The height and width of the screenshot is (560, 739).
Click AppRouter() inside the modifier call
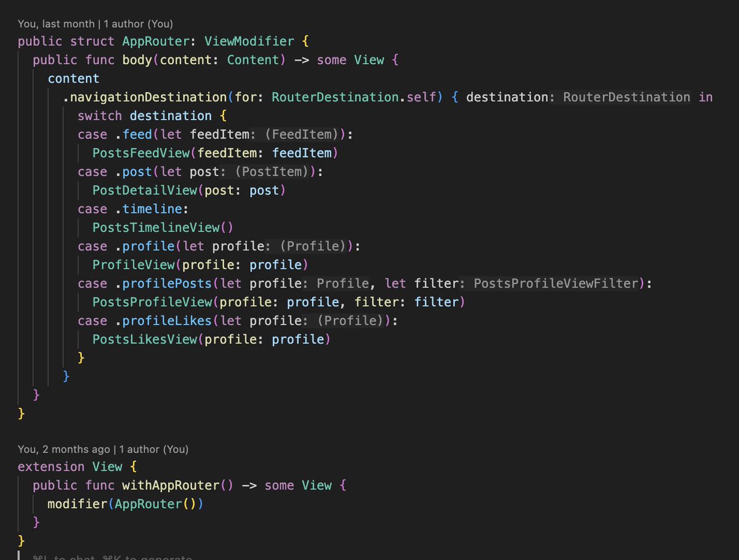(156, 504)
